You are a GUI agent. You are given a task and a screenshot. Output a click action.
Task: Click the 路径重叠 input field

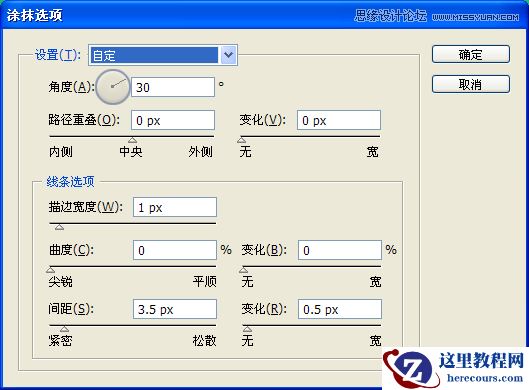click(173, 120)
